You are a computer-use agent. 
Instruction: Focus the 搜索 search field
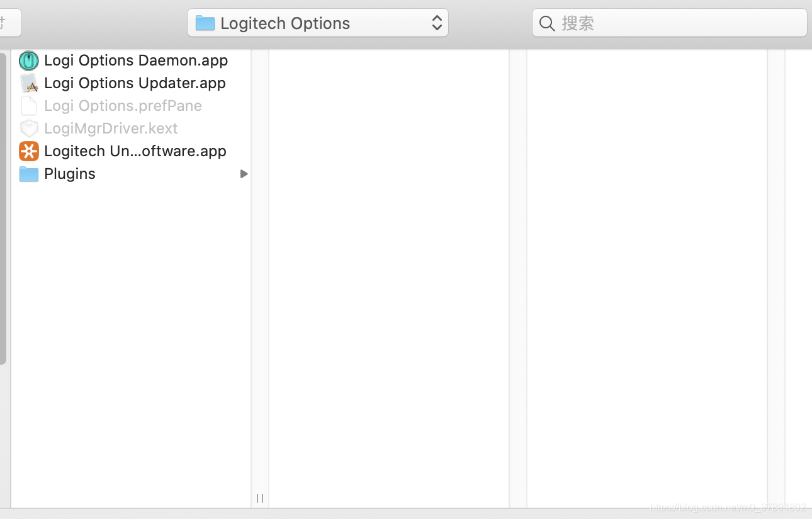click(670, 23)
